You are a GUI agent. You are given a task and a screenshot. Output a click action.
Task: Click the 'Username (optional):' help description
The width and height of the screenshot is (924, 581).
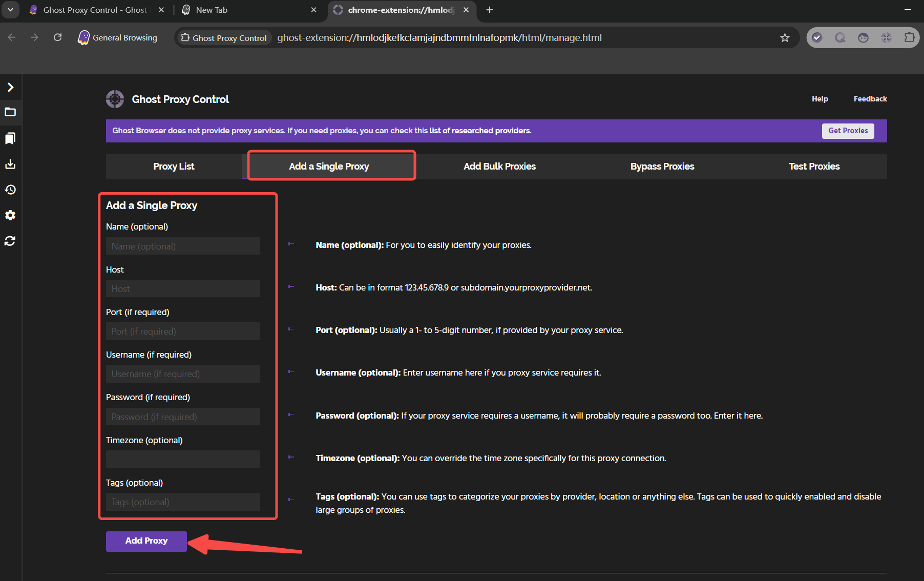point(458,372)
